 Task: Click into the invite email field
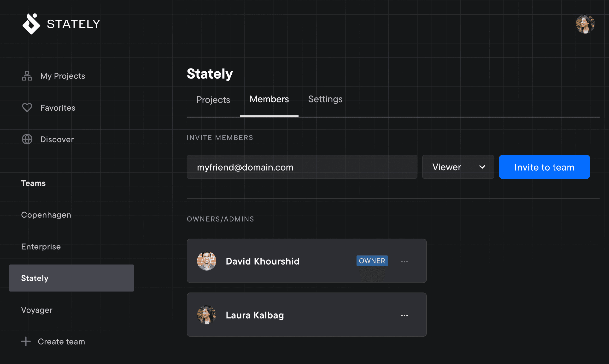point(302,167)
